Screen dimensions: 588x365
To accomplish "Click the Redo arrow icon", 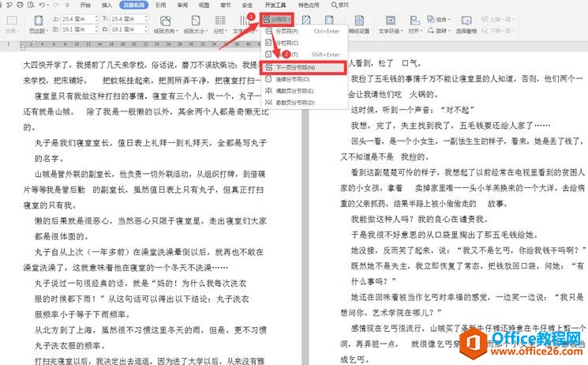I will tap(57, 5).
